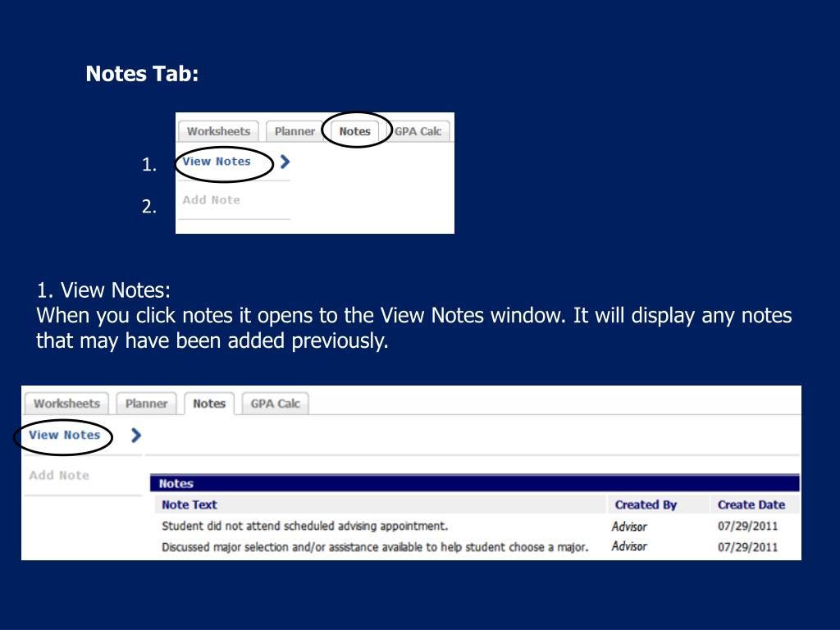The width and height of the screenshot is (840, 630).
Task: Select the missed advising appointment note row
Action: pos(477,526)
